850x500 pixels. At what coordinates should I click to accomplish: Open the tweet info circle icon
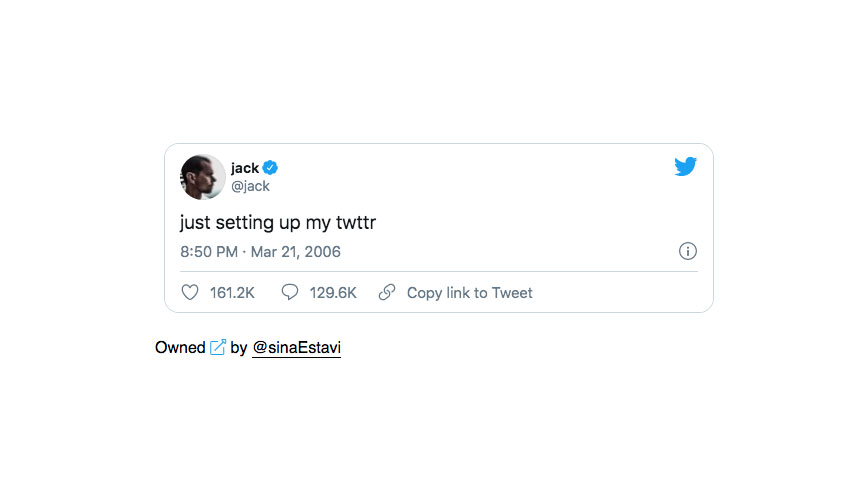(x=687, y=252)
